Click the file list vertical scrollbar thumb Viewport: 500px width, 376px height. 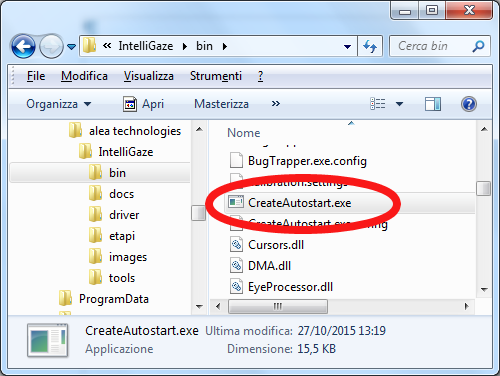tap(483, 188)
